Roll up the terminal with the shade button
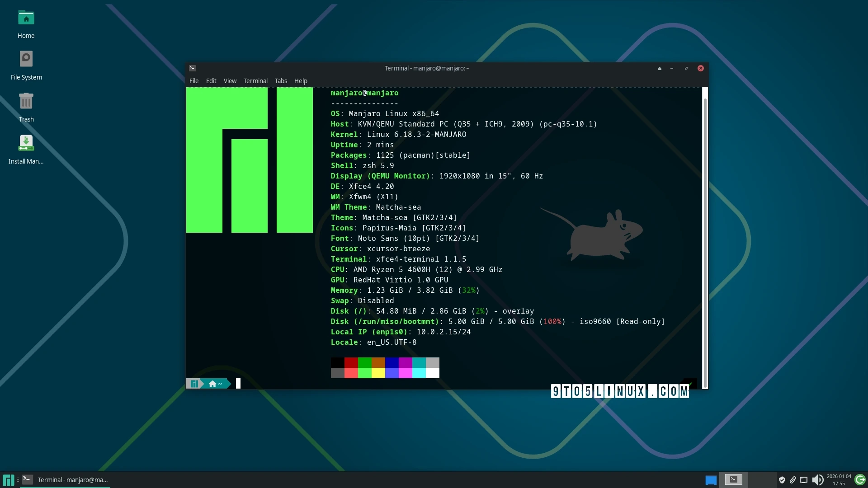Image resolution: width=868 pixels, height=488 pixels. pyautogui.click(x=659, y=68)
